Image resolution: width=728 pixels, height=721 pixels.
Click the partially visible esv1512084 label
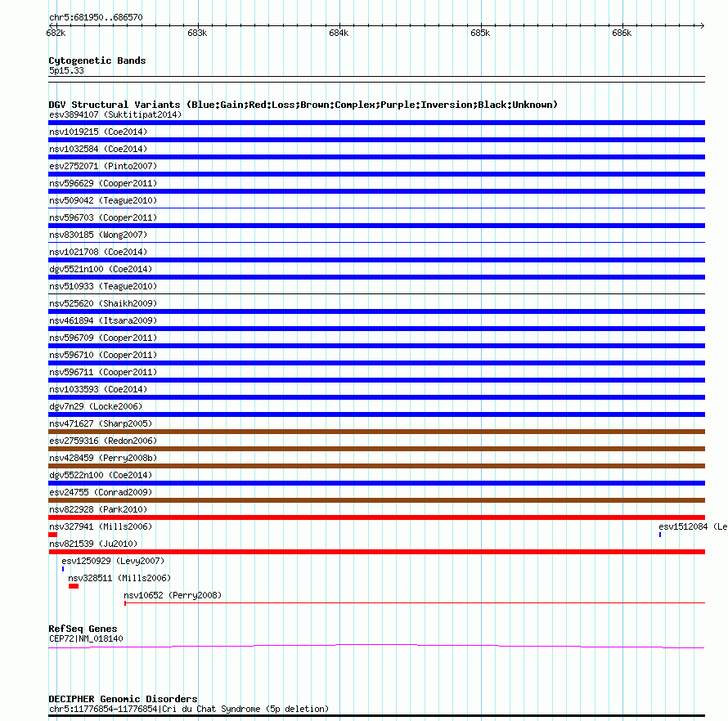coord(693,526)
